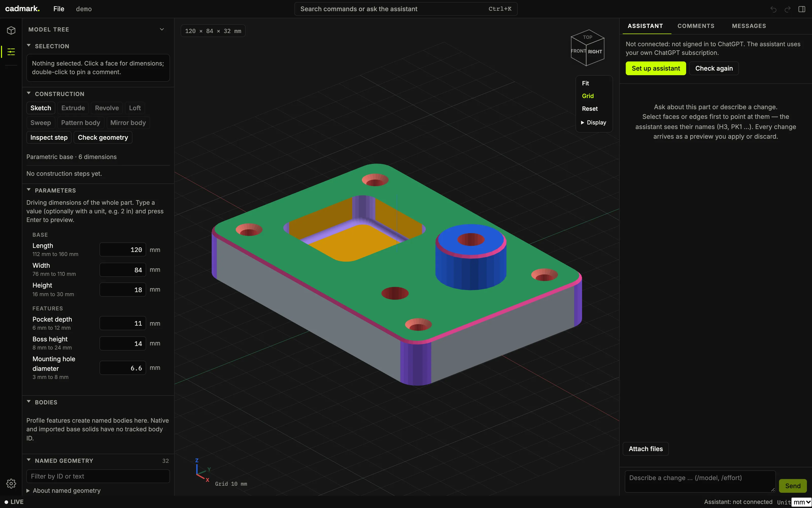The width and height of the screenshot is (812, 508).
Task: Click the Pocket depth value field
Action: [x=123, y=324]
